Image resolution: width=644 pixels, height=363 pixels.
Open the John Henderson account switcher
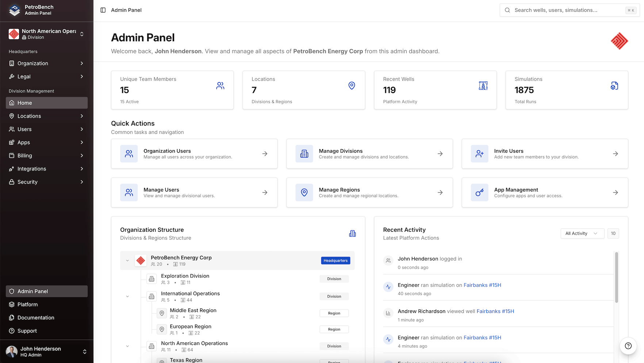click(84, 351)
